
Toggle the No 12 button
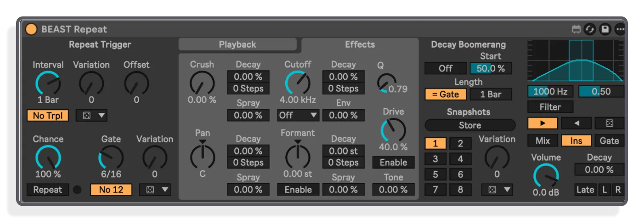(x=111, y=190)
